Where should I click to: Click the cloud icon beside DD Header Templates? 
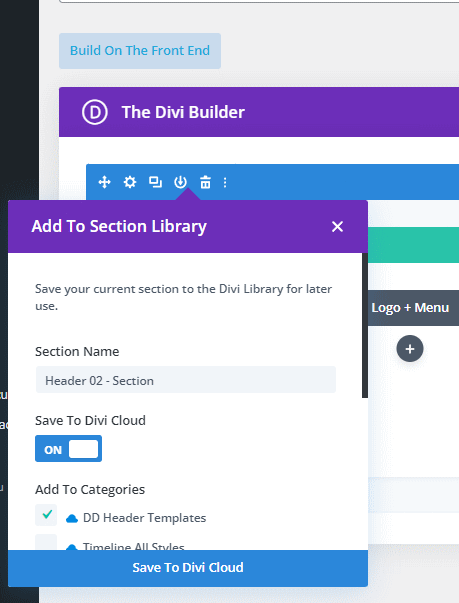coord(72,519)
